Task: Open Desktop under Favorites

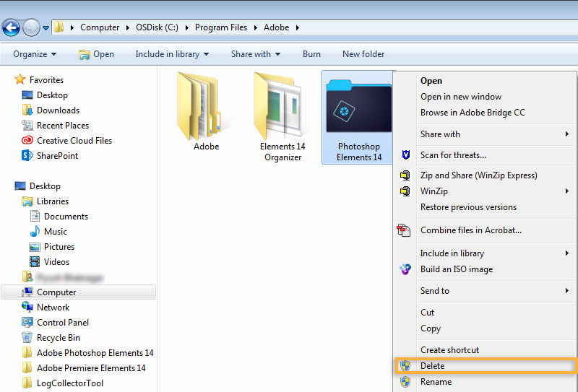Action: click(45, 95)
